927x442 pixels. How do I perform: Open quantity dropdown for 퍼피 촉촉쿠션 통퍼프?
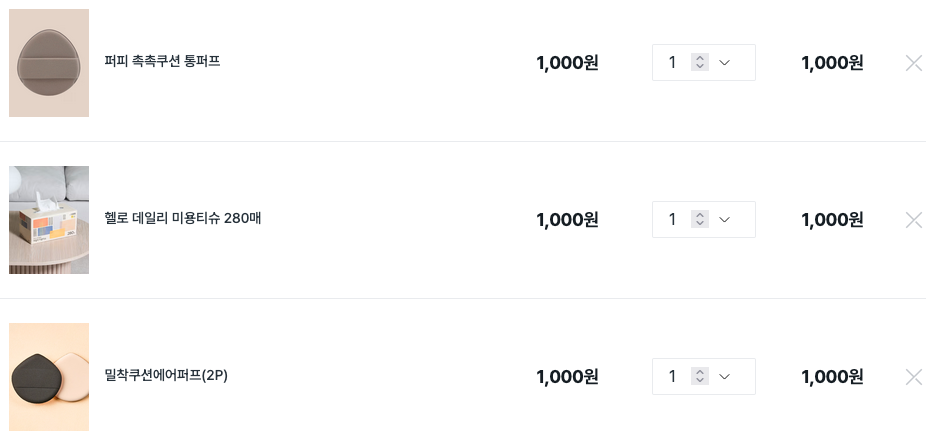[x=725, y=63]
